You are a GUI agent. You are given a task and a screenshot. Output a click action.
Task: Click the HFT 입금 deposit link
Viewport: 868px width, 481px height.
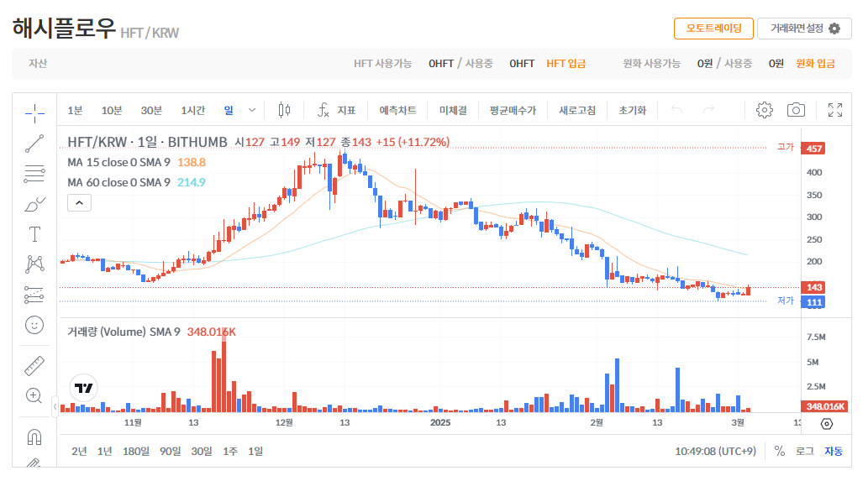pos(566,64)
